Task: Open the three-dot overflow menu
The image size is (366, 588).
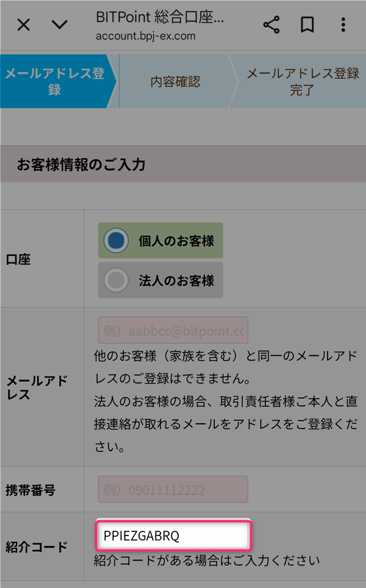Action: [x=343, y=25]
